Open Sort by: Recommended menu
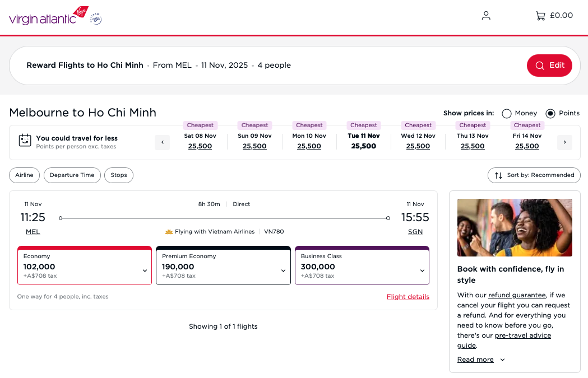This screenshot has height=378, width=588. tap(534, 175)
